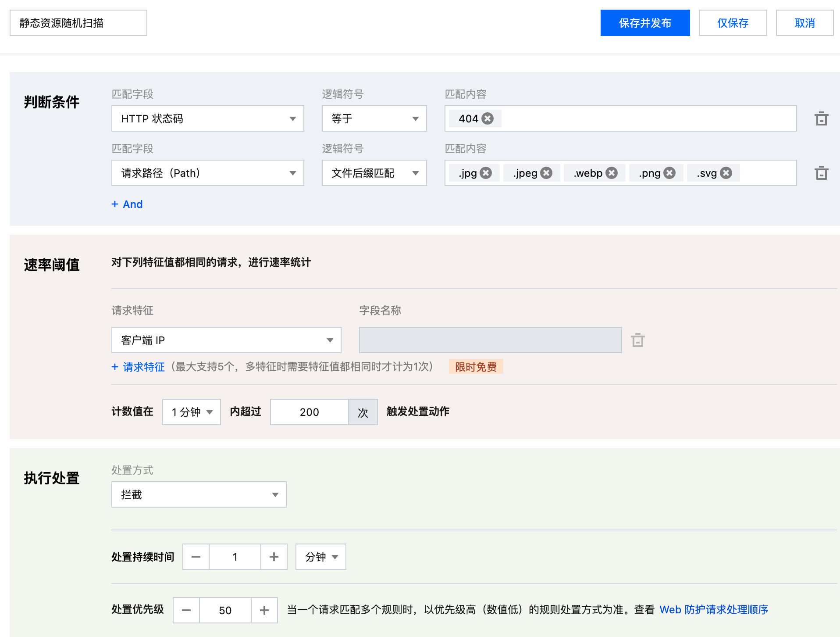Add a new And condition

(127, 204)
